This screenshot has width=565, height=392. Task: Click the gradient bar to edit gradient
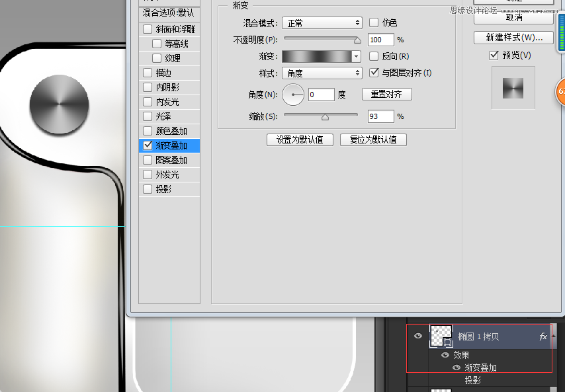(317, 56)
